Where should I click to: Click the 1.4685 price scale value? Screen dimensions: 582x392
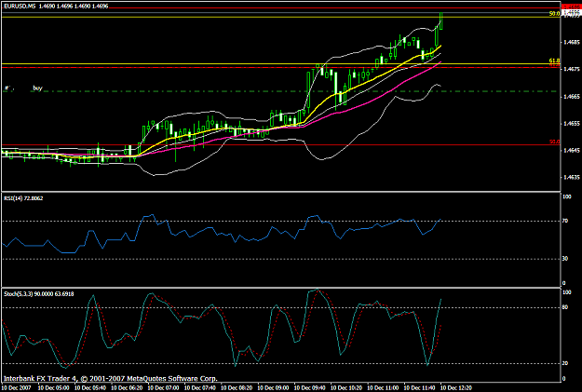point(572,42)
